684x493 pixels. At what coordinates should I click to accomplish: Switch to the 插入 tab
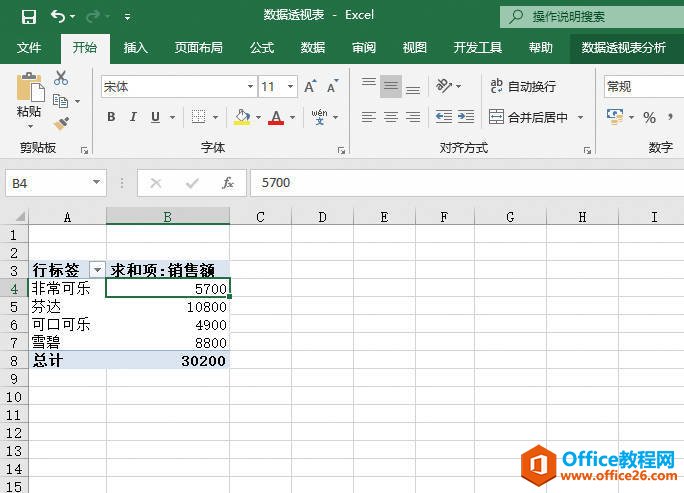(136, 47)
